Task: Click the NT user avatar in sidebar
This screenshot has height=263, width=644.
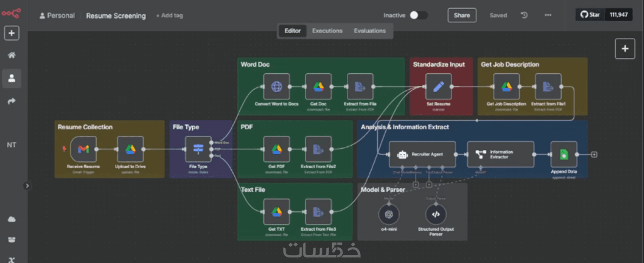Action: (11, 145)
